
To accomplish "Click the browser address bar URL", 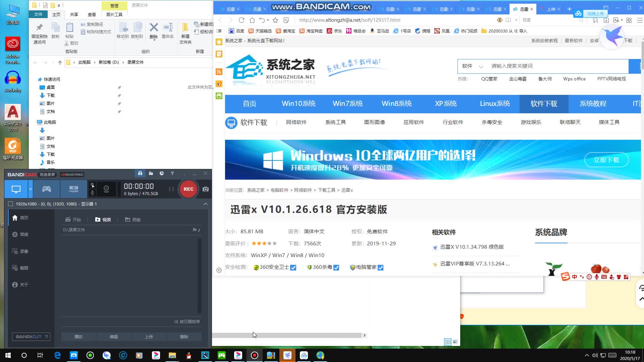I will click(350, 20).
